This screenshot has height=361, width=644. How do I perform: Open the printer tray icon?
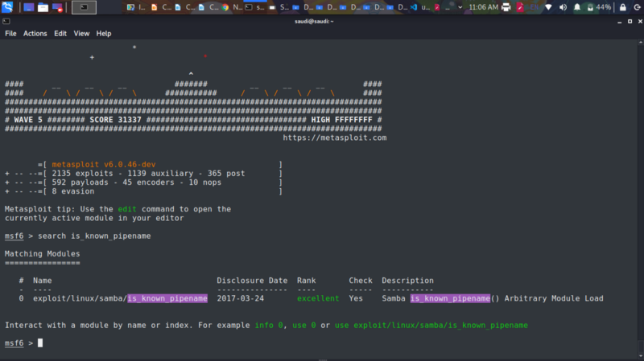coord(506,7)
